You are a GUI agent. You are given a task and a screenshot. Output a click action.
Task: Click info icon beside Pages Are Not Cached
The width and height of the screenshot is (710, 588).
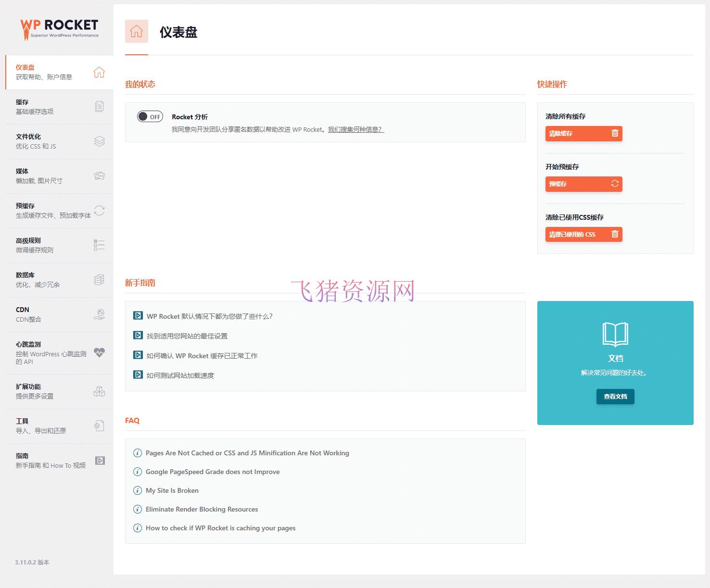pyautogui.click(x=137, y=453)
